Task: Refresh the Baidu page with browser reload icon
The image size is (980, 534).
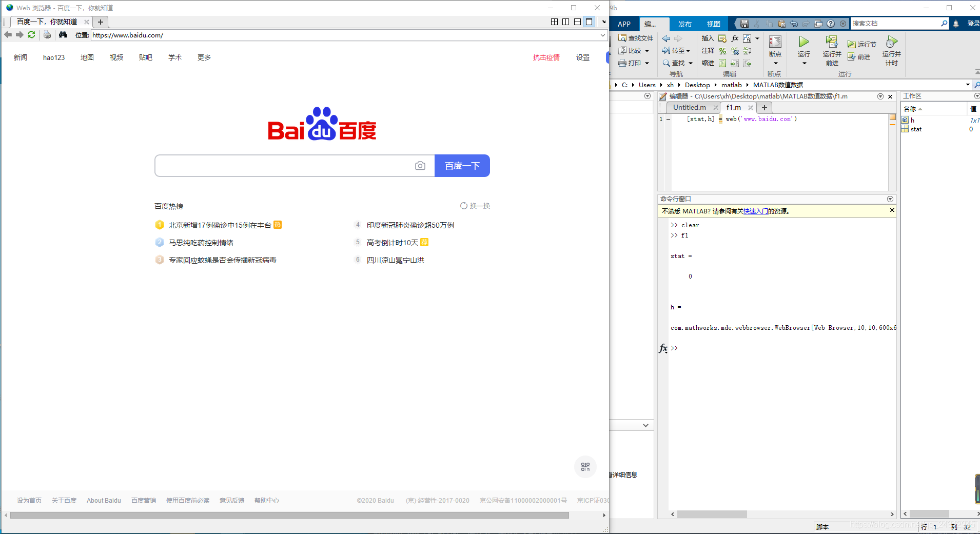Action: [x=31, y=35]
